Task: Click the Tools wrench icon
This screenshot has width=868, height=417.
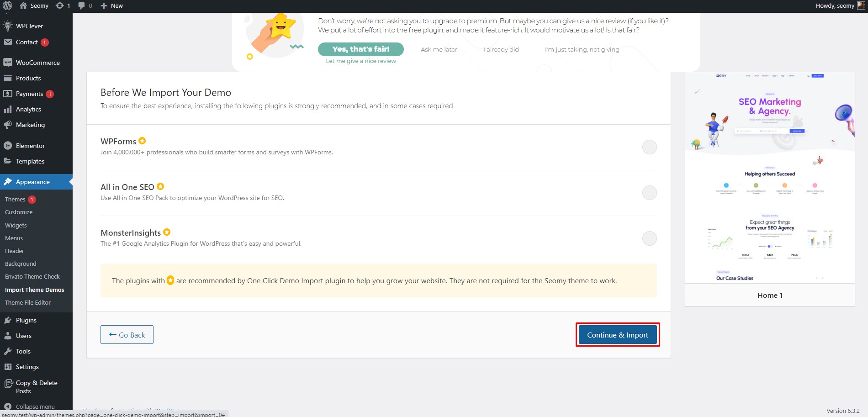Action: point(8,351)
